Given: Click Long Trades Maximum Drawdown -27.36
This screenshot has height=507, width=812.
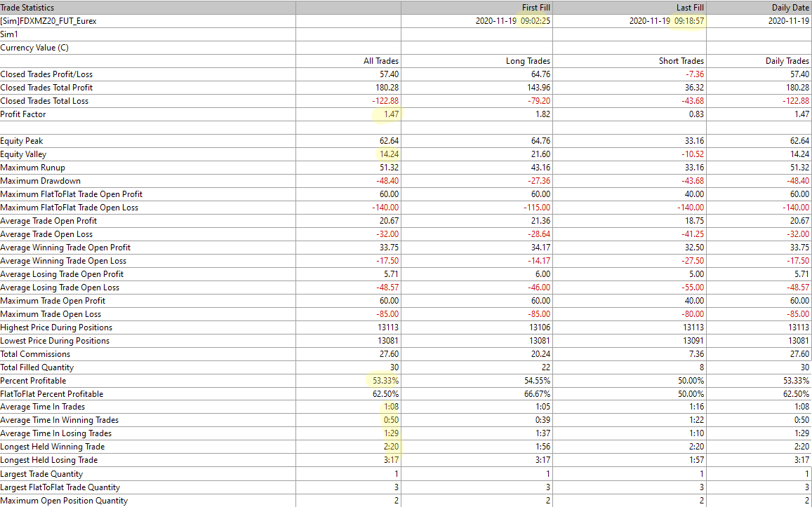Looking at the screenshot, I should (x=539, y=181).
